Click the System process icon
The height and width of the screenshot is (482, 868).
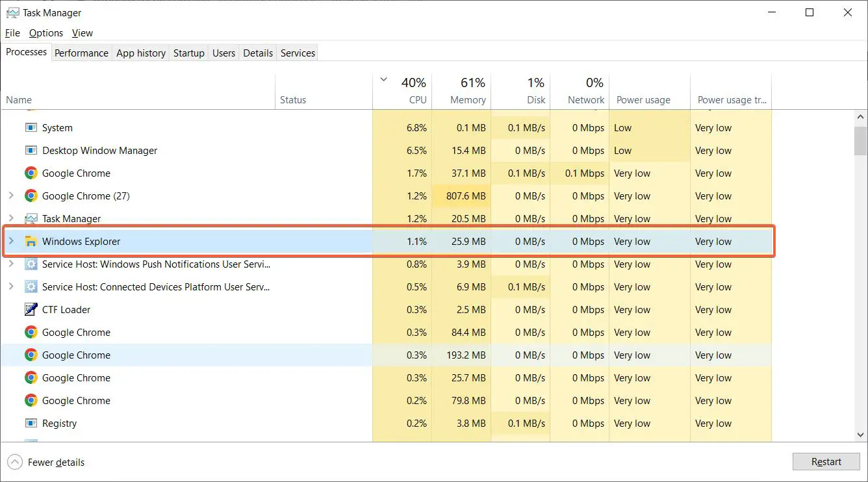click(x=31, y=128)
